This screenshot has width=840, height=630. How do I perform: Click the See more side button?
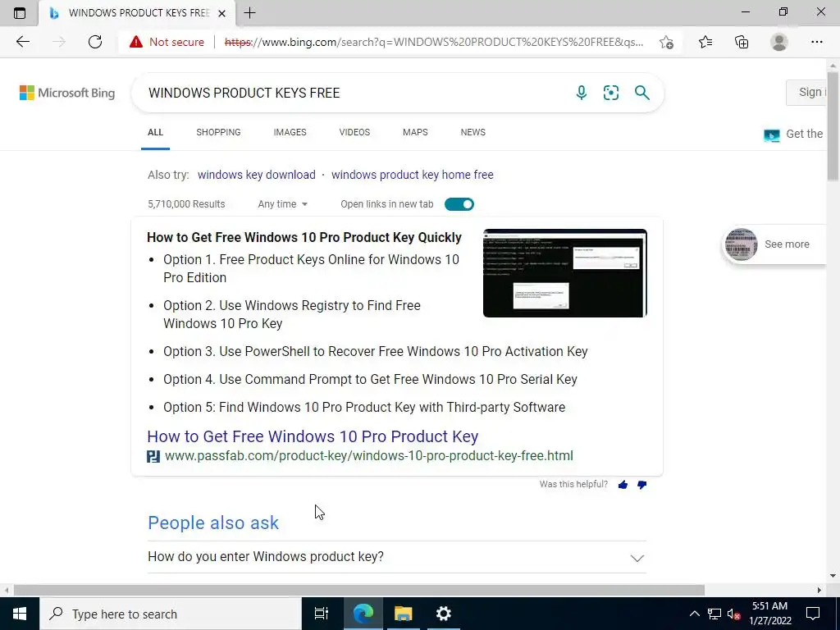[776, 244]
